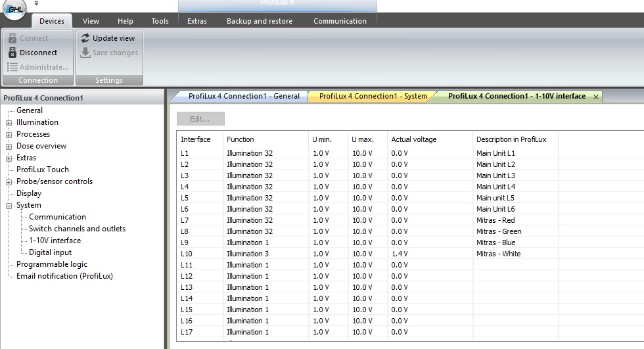Select Programmable logic tree item
Image resolution: width=644 pixels, height=349 pixels.
click(x=52, y=264)
